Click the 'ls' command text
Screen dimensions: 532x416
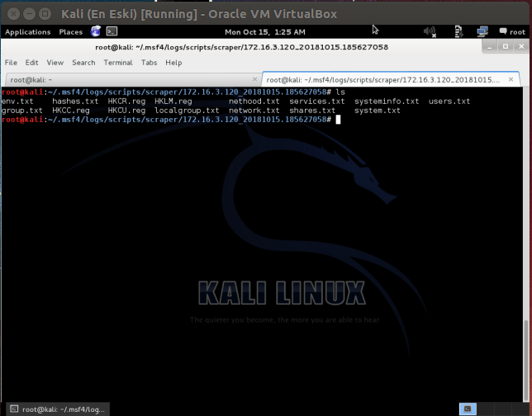coord(340,92)
